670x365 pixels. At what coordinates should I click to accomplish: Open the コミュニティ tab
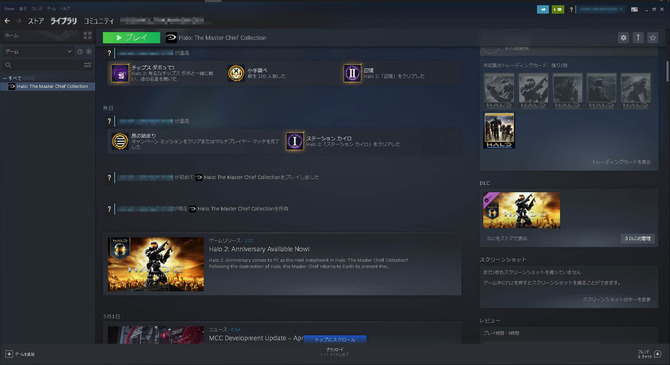coord(99,21)
